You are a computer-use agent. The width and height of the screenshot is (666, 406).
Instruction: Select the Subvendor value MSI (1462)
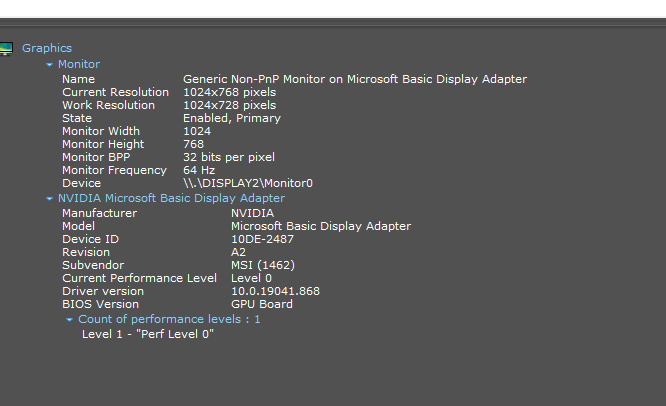263,265
